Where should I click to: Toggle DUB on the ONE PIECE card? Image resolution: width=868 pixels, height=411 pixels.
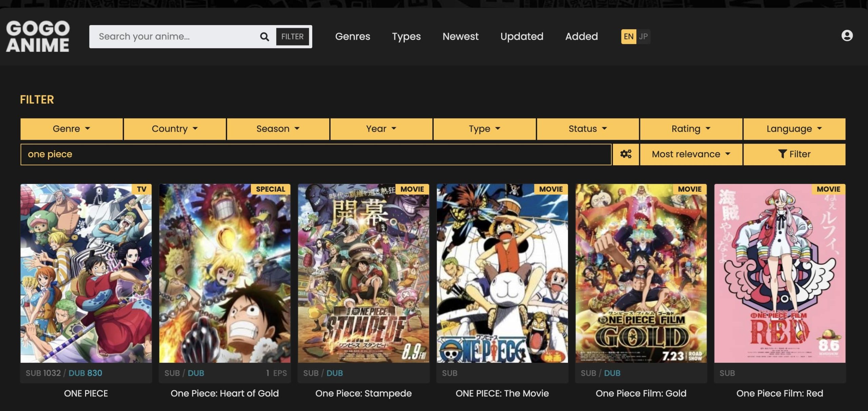click(85, 373)
